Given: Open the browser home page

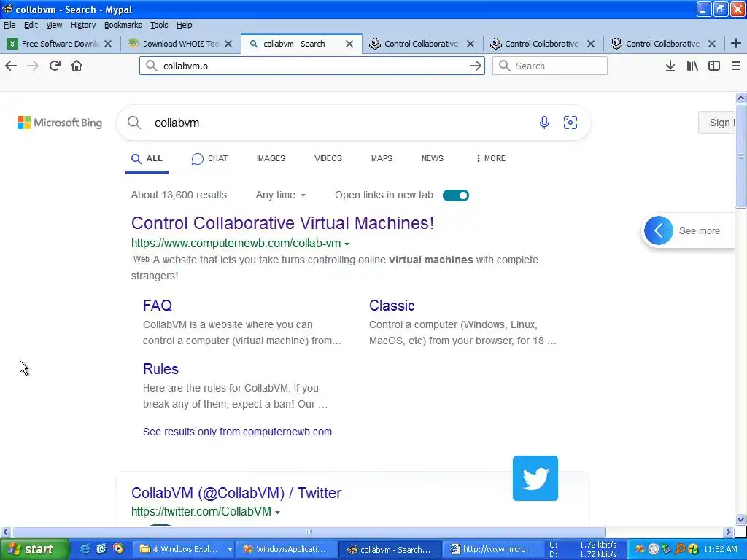Looking at the screenshot, I should tap(77, 66).
